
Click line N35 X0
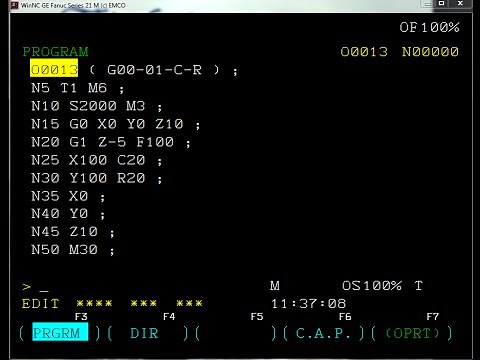tap(68, 196)
